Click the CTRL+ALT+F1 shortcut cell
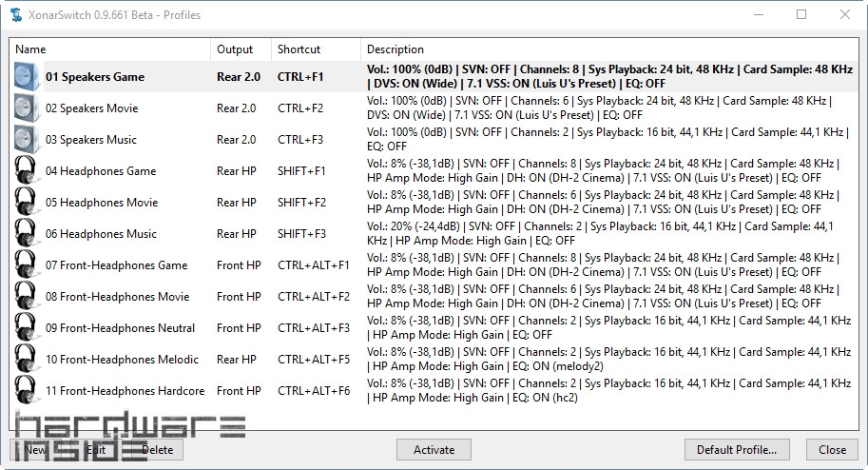 tap(314, 265)
